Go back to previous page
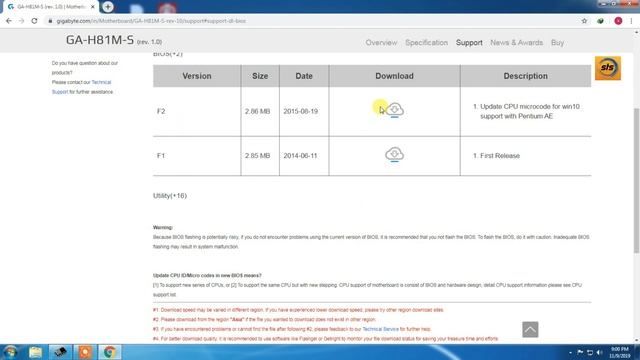640x360 pixels. click(9, 21)
